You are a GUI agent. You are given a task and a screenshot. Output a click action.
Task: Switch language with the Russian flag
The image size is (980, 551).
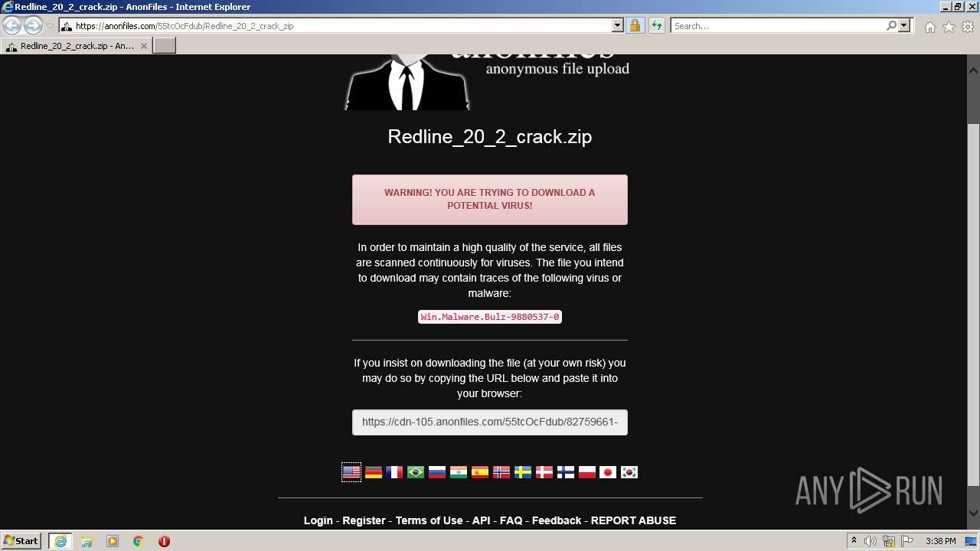click(x=437, y=472)
